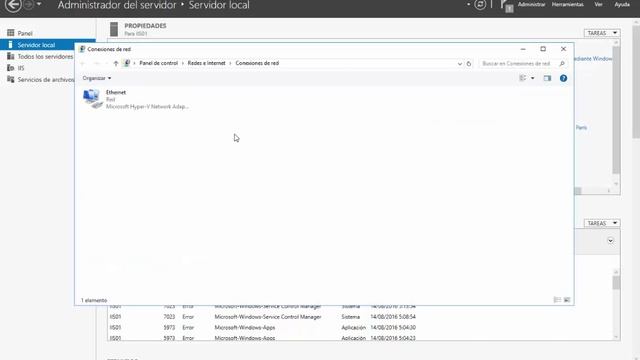Open help with the blue question icon
The image size is (640, 360).
click(563, 78)
